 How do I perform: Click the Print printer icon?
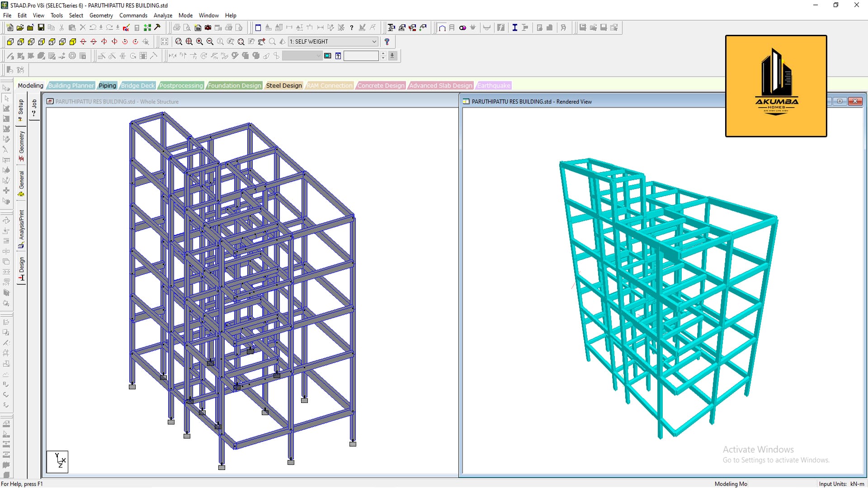coord(177,28)
